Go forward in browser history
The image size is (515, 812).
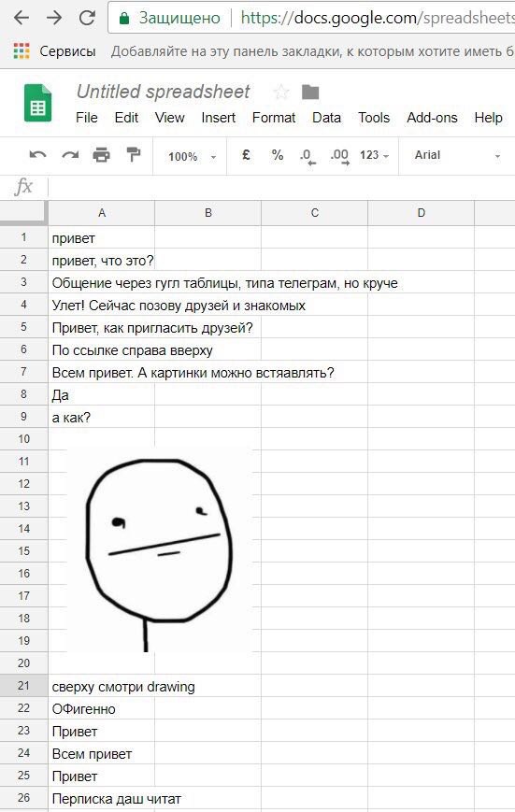click(x=54, y=18)
